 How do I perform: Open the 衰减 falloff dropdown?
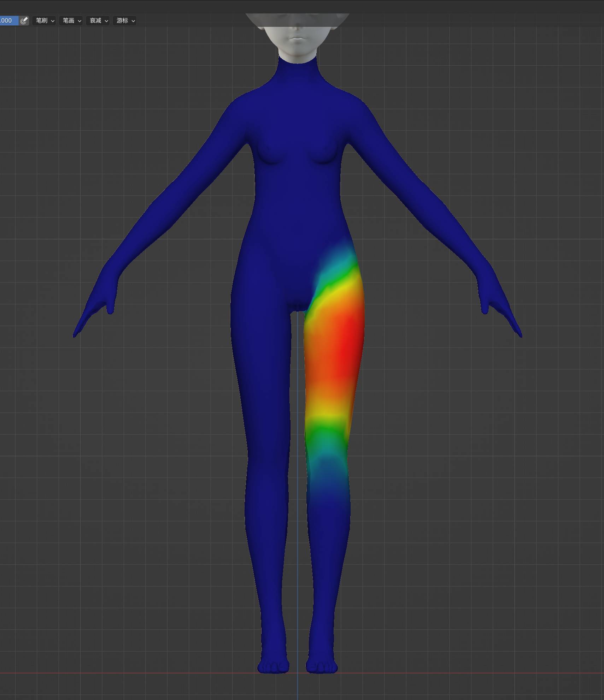[x=98, y=21]
